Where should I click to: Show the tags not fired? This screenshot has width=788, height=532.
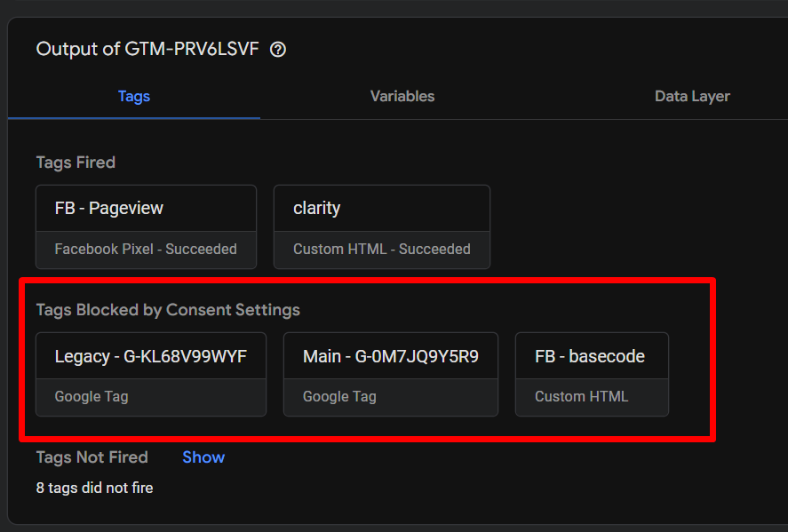point(203,457)
